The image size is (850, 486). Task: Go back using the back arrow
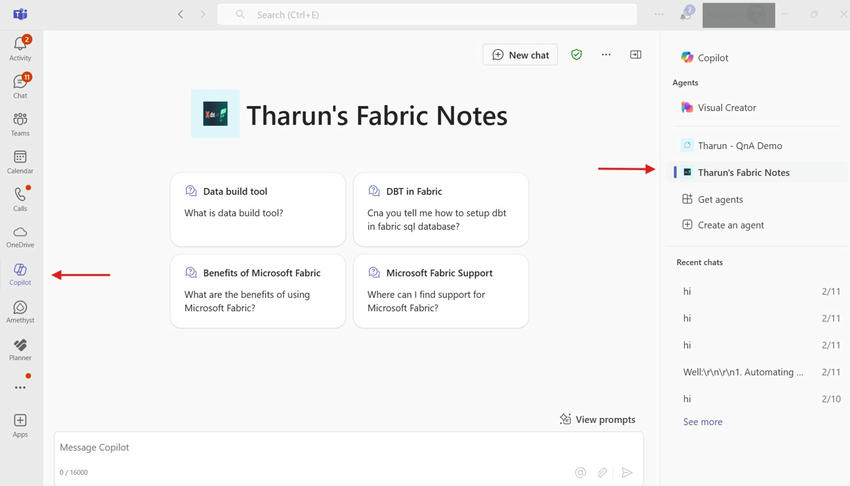point(181,15)
